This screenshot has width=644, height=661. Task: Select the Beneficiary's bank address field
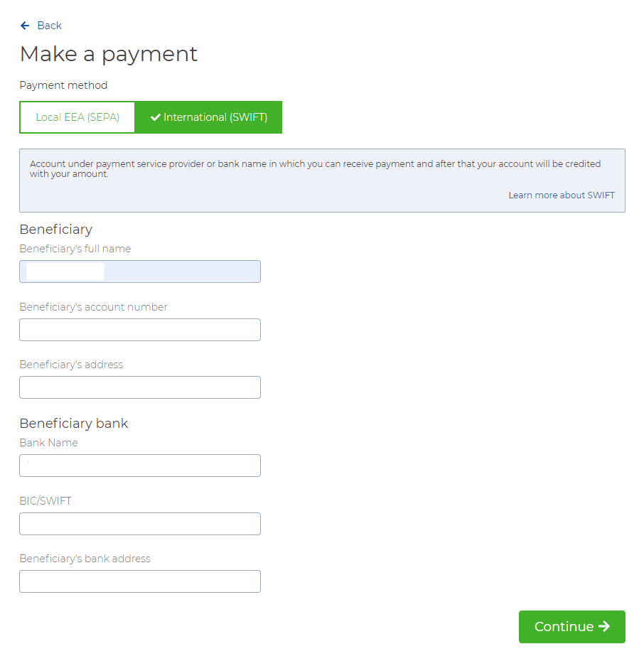tap(139, 581)
